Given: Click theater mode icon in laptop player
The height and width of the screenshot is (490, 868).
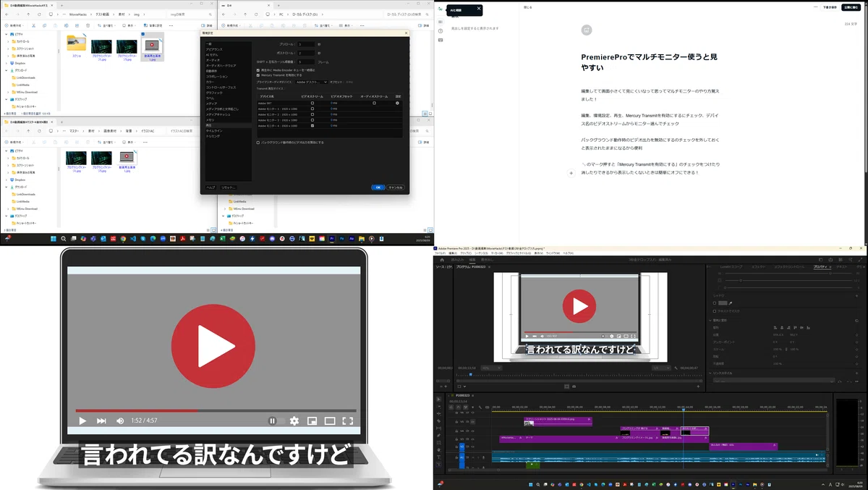Looking at the screenshot, I should (x=330, y=421).
